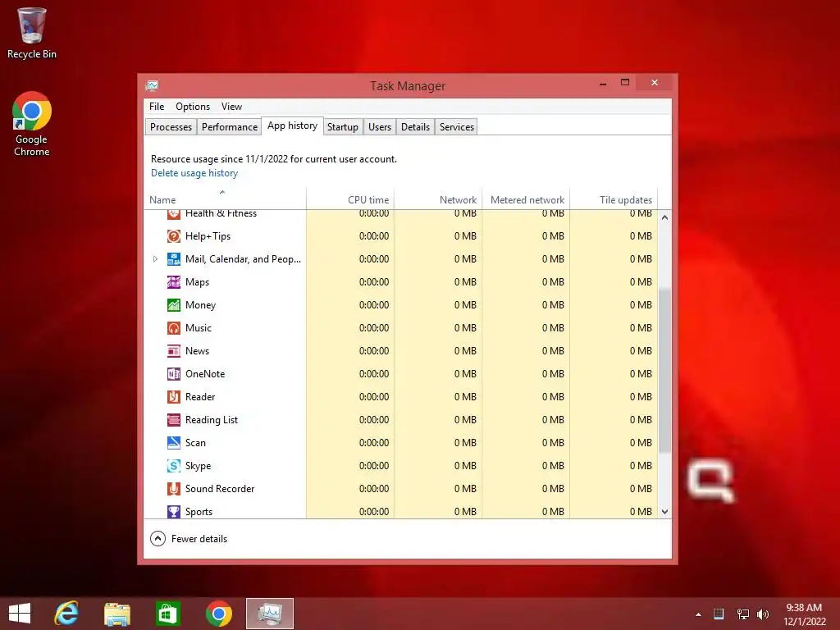Click Tile updates value for News
This screenshot has width=840, height=630.
click(641, 351)
